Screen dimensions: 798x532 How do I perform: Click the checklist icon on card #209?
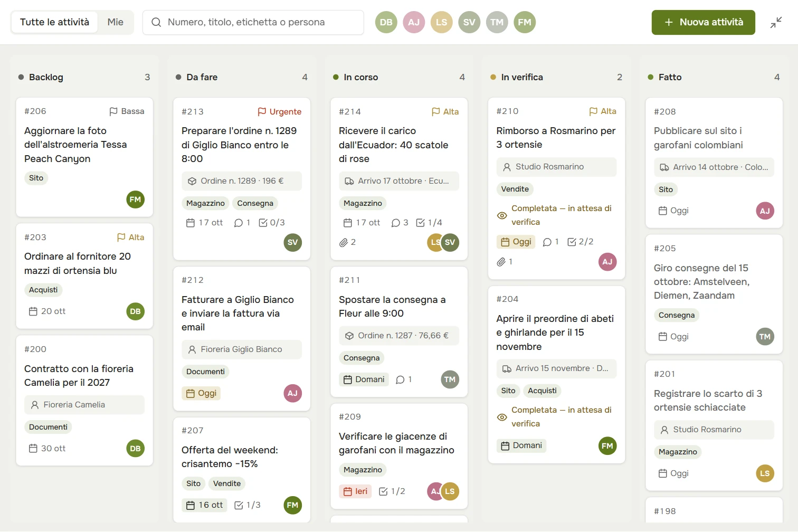tap(383, 491)
